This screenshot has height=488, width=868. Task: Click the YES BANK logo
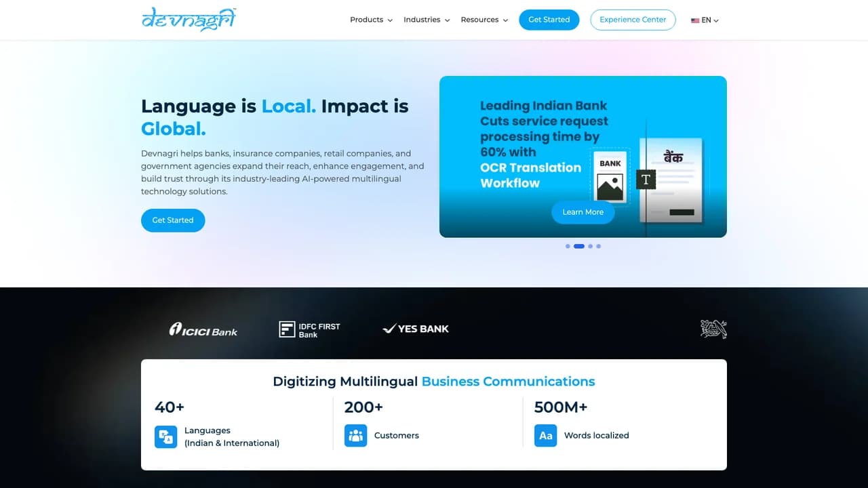tap(416, 329)
